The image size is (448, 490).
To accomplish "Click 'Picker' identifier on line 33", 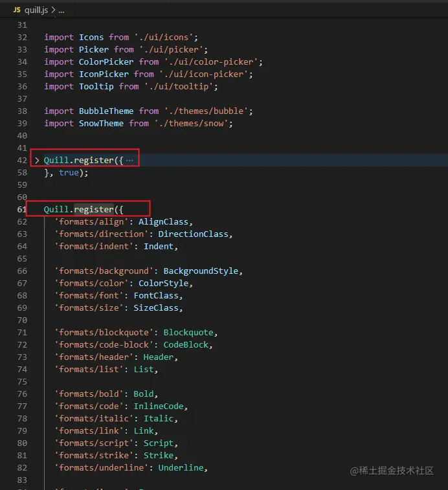I will (x=93, y=49).
